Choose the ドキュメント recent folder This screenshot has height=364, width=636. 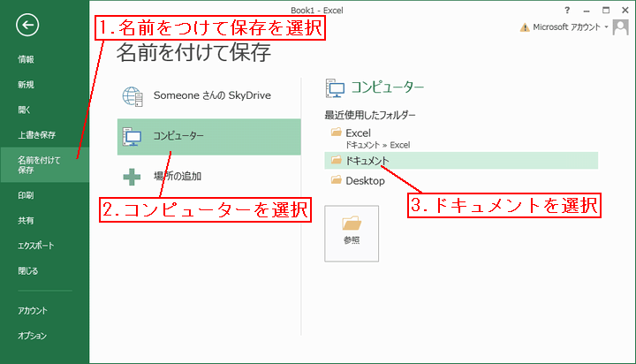click(x=461, y=160)
